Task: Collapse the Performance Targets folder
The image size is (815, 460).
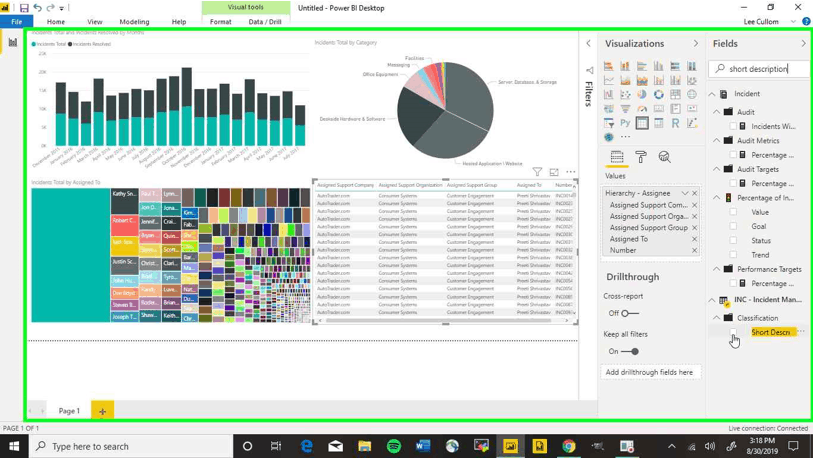Action: click(x=717, y=269)
